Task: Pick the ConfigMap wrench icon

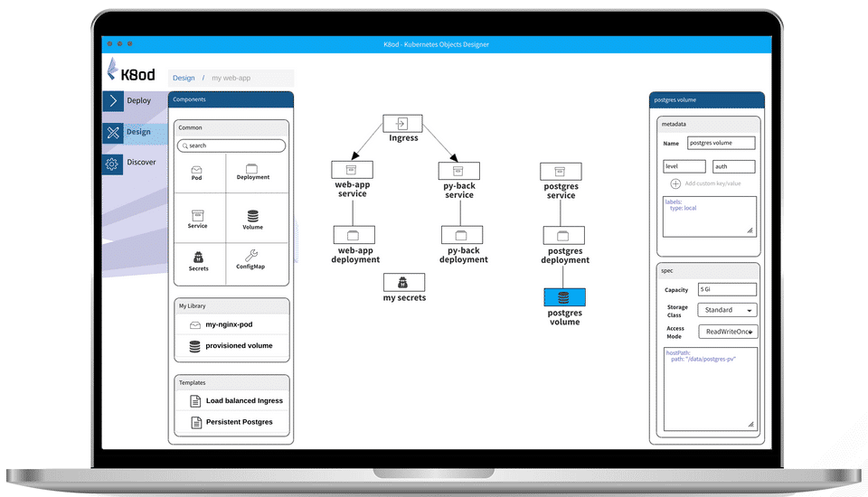Action: coord(251,255)
